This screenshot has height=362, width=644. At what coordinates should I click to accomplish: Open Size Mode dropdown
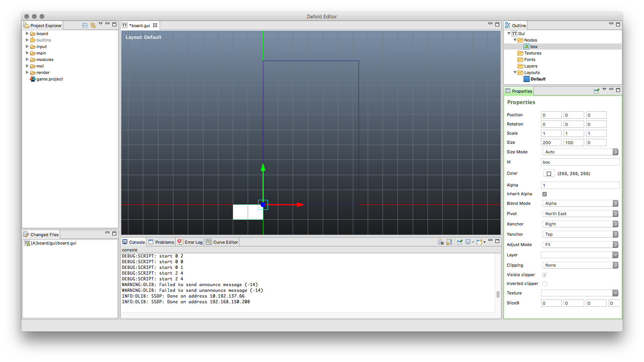pos(580,152)
